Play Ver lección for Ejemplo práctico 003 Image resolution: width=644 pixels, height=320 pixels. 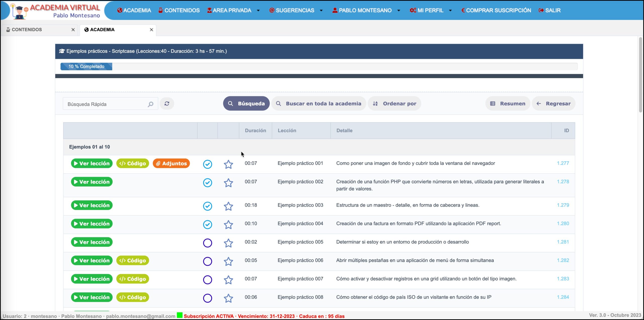pos(92,205)
